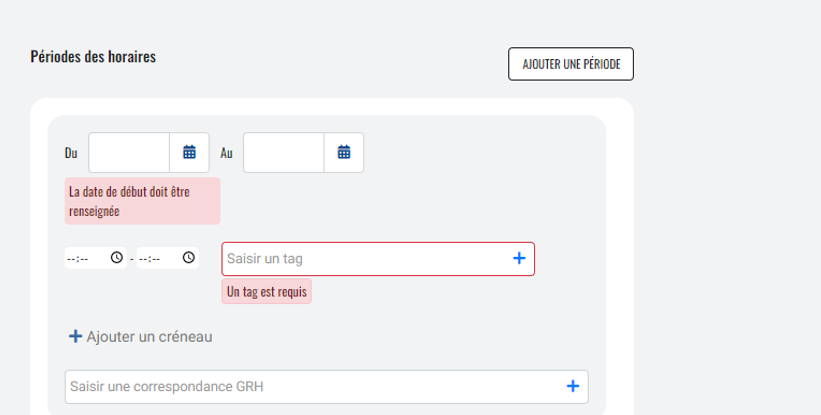Click the clock icon of start time
821x415 pixels.
tap(117, 258)
